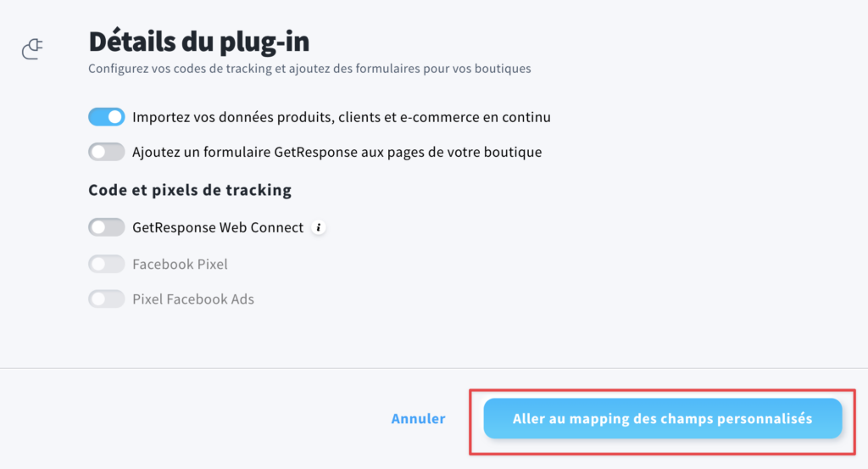
Task: Click the "Détails du plug-in" heading
Action: click(198, 42)
